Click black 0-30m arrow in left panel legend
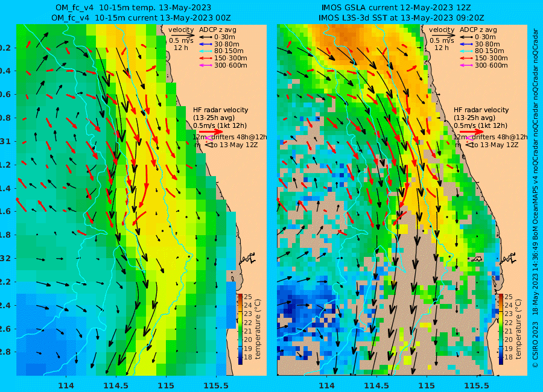543x392 pixels. coord(206,37)
